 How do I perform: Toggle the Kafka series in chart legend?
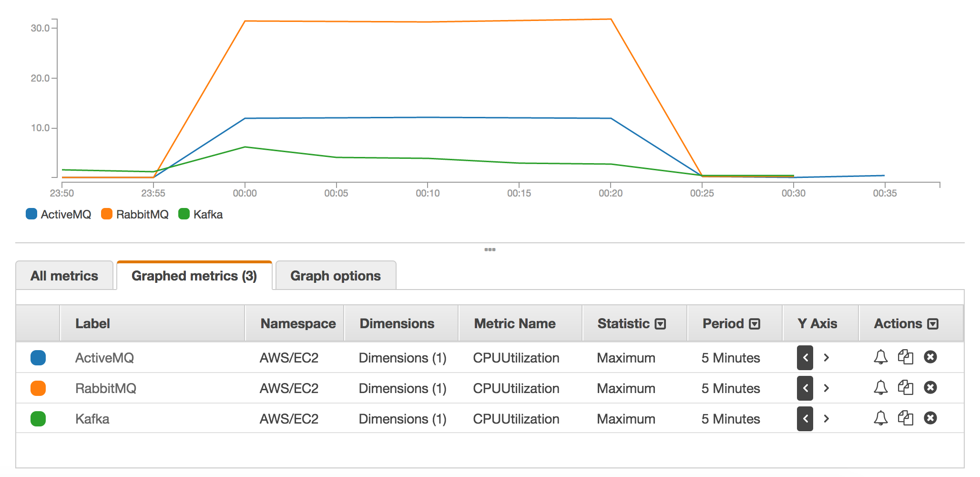coord(201,214)
